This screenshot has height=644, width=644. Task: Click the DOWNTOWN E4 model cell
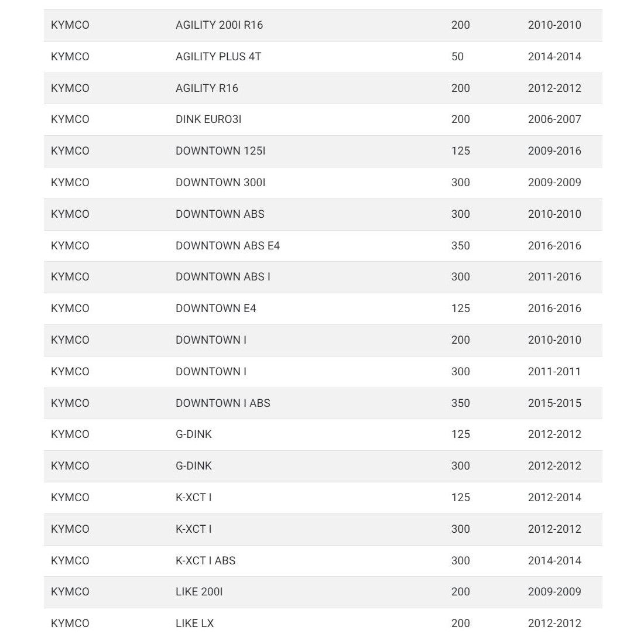(215, 309)
